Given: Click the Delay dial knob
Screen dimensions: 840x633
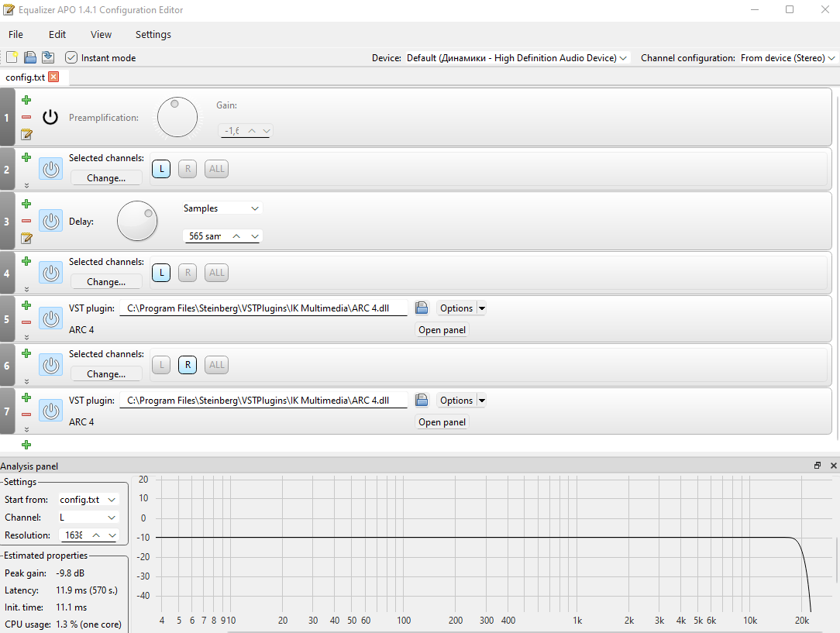Looking at the screenshot, I should click(x=137, y=221).
